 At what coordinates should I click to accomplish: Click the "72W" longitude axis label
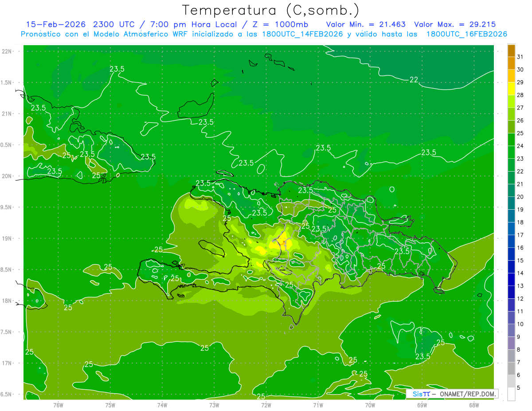[266, 405]
